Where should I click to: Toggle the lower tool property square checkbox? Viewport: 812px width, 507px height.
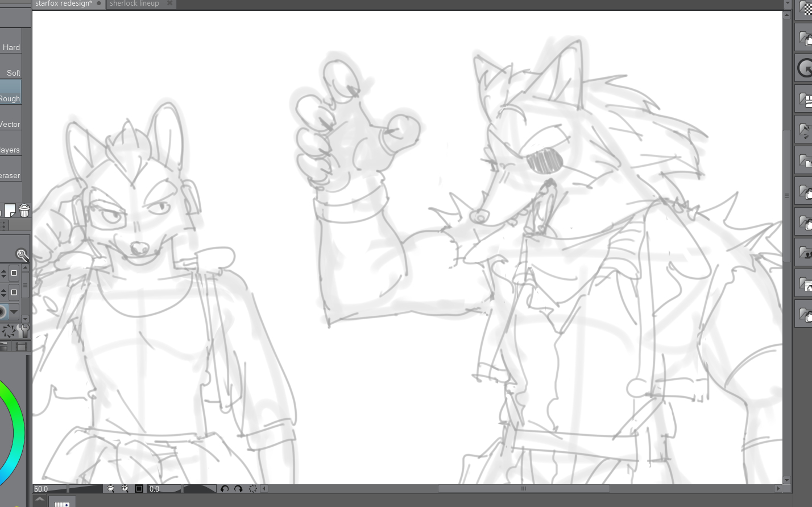(14, 292)
